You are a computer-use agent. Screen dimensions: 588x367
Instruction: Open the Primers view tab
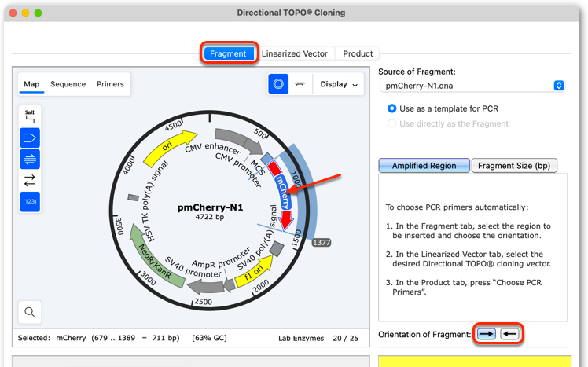click(x=110, y=84)
